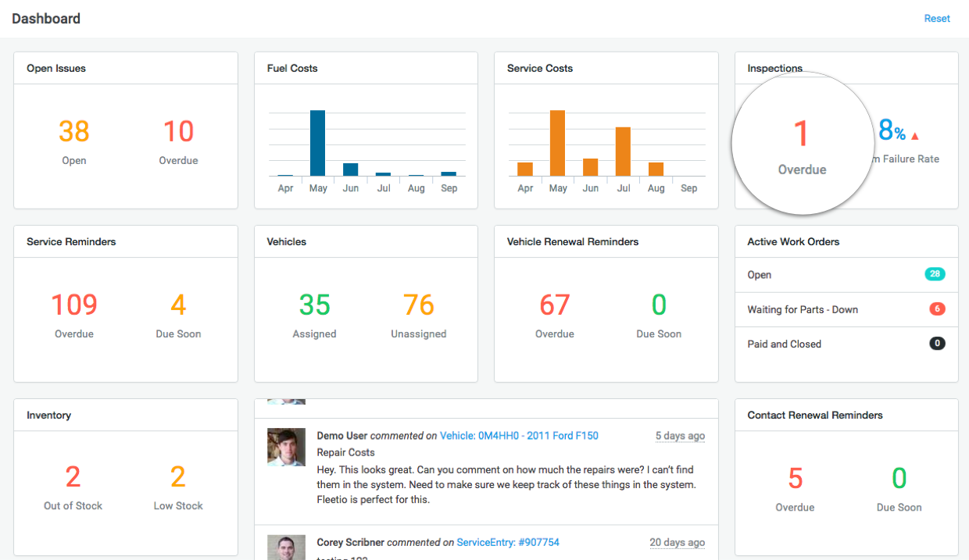Open the "67 Overdue" vehicle renewal reminders

[555, 305]
